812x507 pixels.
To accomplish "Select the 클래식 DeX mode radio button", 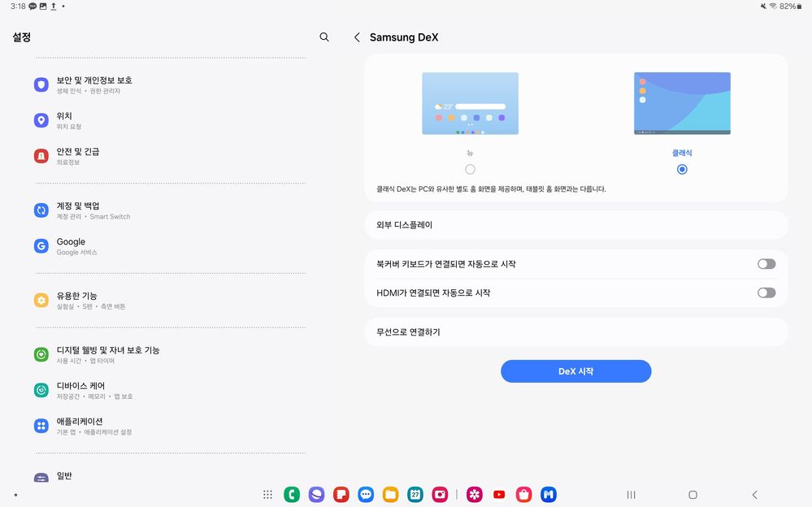I will pos(682,169).
